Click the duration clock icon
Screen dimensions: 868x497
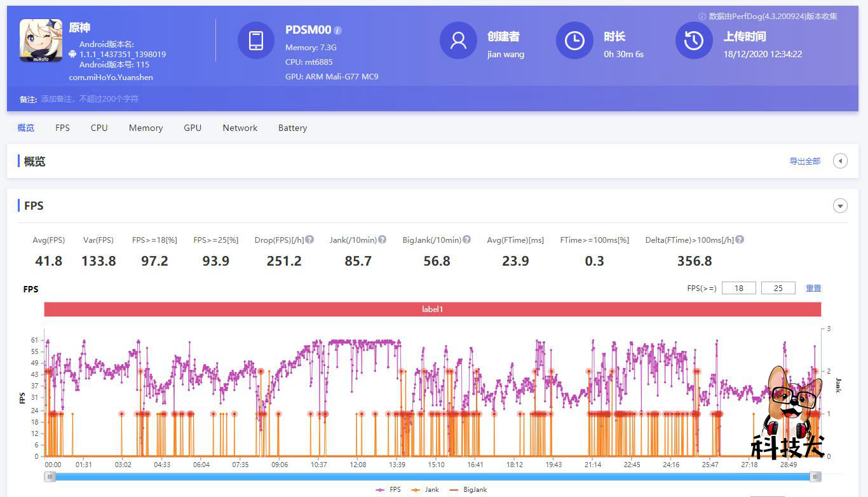point(574,41)
